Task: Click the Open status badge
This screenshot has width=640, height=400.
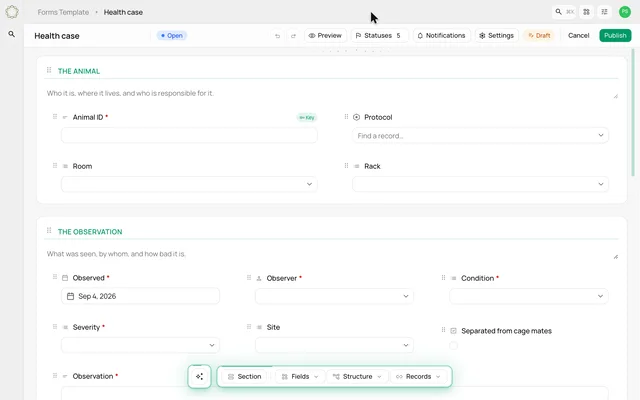Action: pyautogui.click(x=172, y=36)
